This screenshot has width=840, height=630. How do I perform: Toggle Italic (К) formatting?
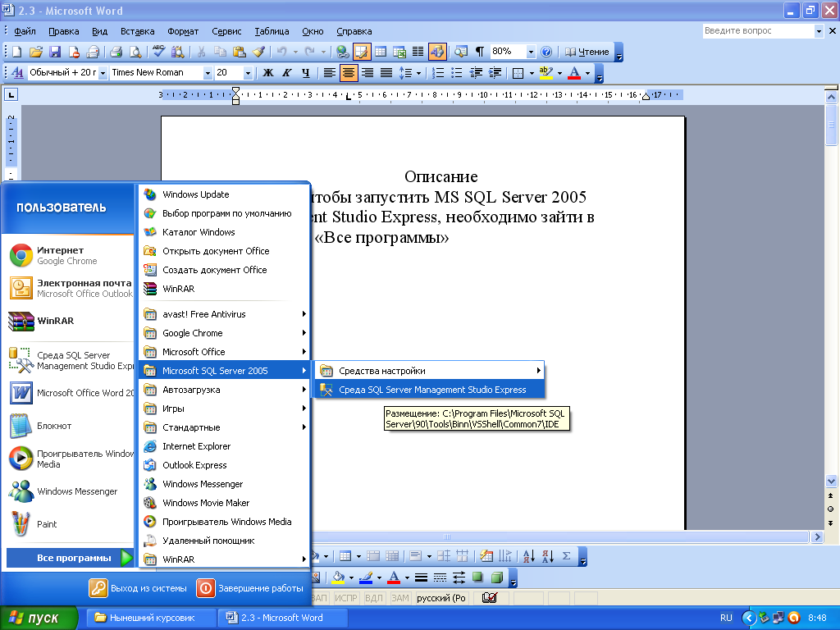[286, 72]
